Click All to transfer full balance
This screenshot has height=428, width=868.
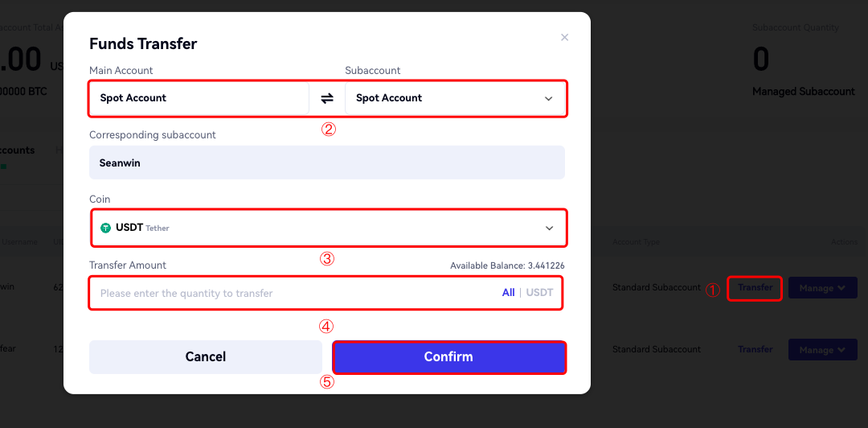click(x=508, y=293)
